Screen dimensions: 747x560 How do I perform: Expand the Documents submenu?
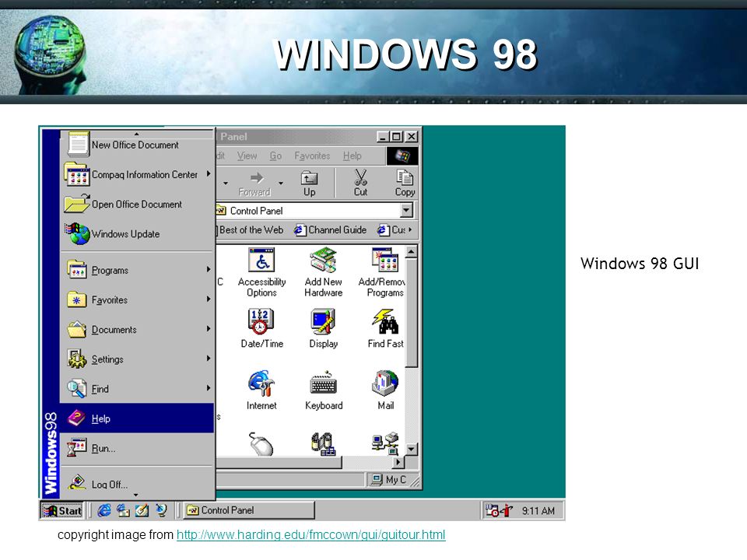point(137,330)
